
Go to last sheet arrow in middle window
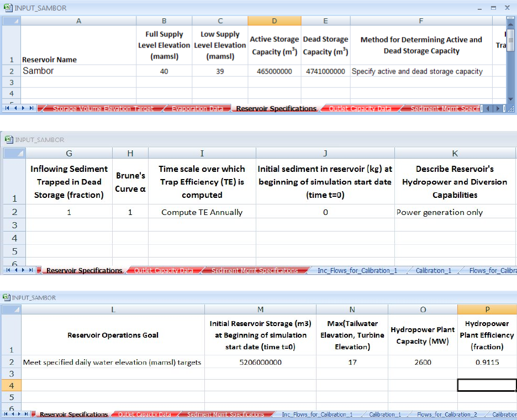tap(31, 270)
